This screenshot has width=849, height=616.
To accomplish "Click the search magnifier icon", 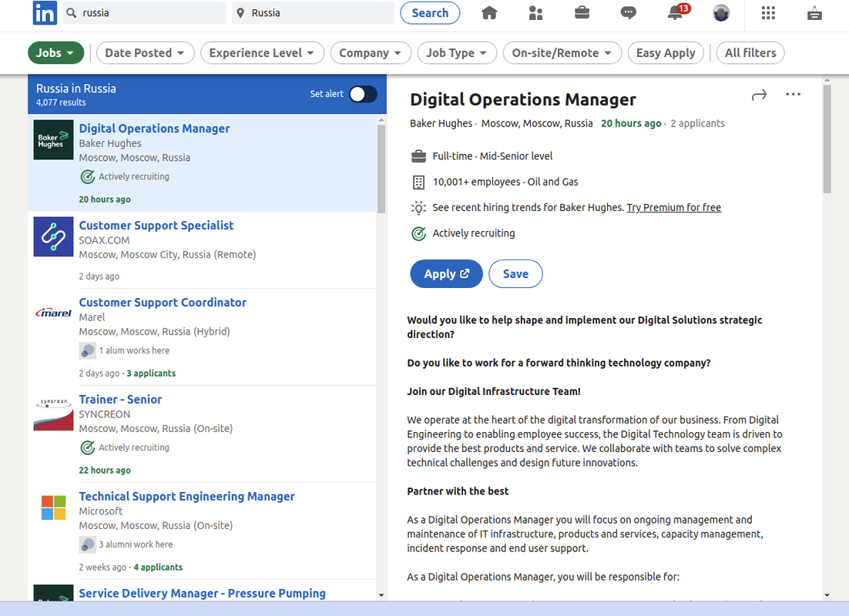I will tap(71, 12).
